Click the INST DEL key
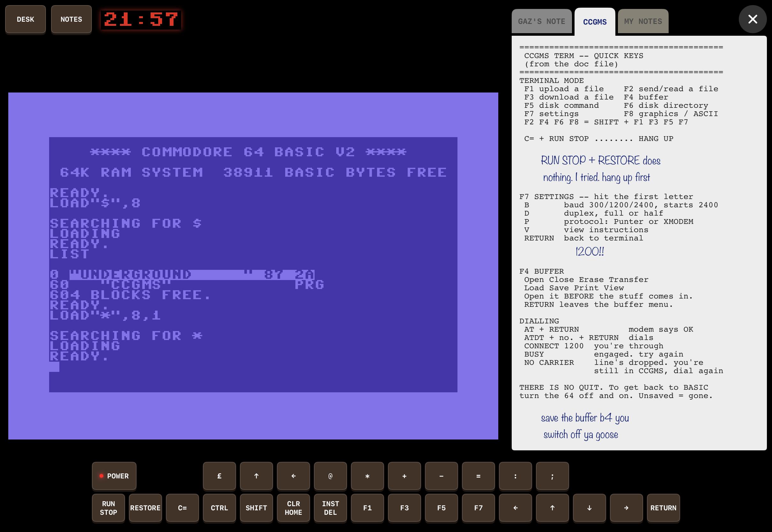Image resolution: width=772 pixels, height=532 pixels. point(330,508)
